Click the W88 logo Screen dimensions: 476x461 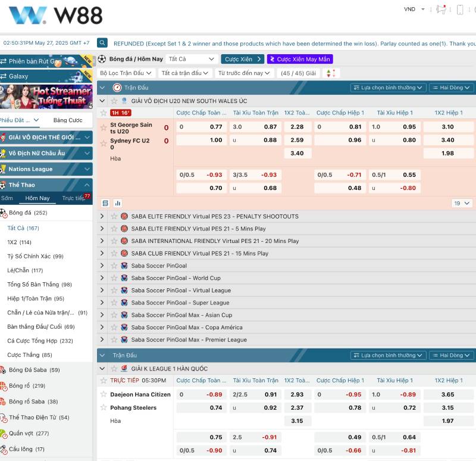coord(56,15)
